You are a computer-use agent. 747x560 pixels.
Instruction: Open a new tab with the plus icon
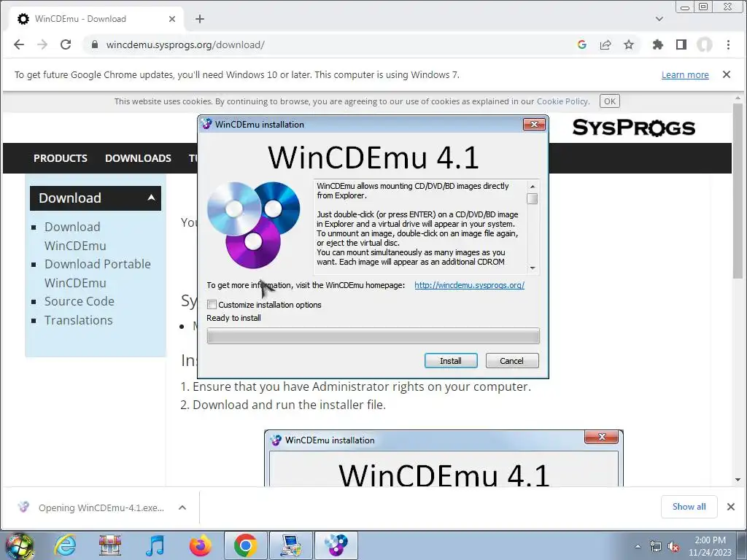200,19
